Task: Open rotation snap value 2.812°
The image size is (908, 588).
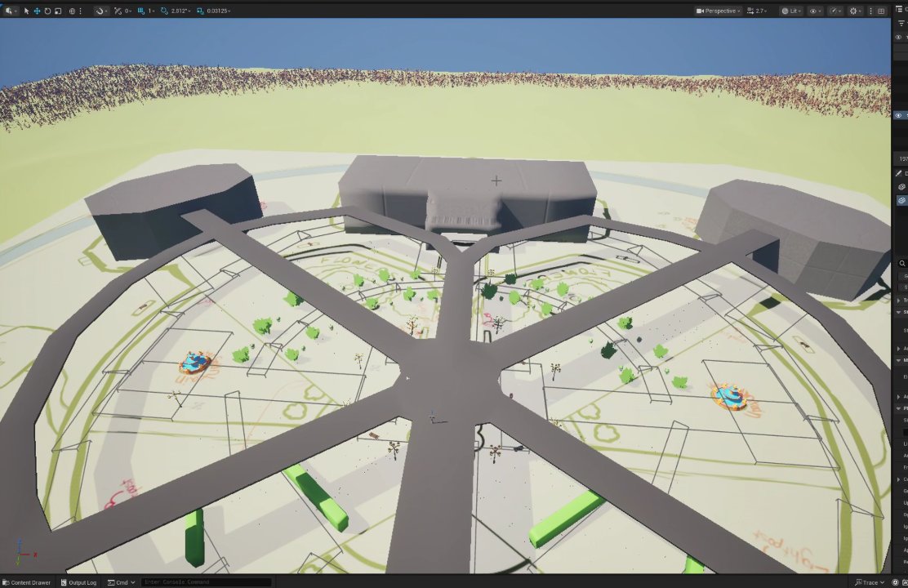Action: point(180,11)
